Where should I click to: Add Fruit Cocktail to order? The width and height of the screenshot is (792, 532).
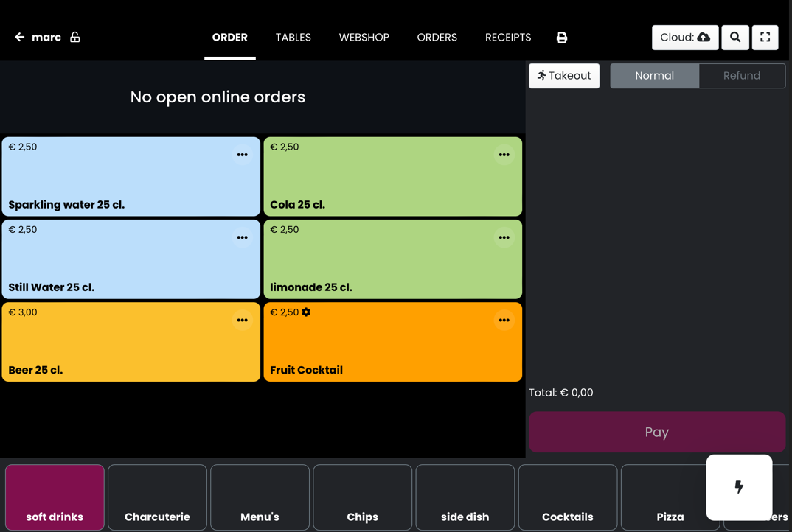[392, 342]
